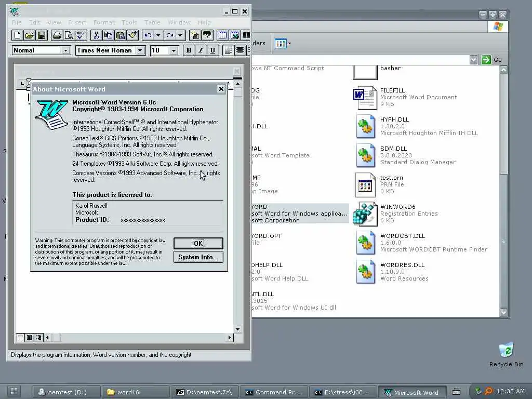
Task: Switch to Normal view button at bottom
Action: pyautogui.click(x=21, y=338)
